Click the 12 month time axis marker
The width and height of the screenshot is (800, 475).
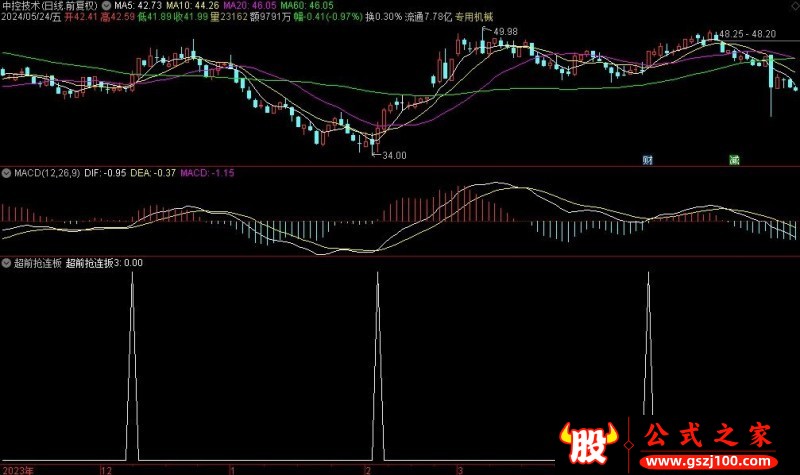tap(106, 470)
